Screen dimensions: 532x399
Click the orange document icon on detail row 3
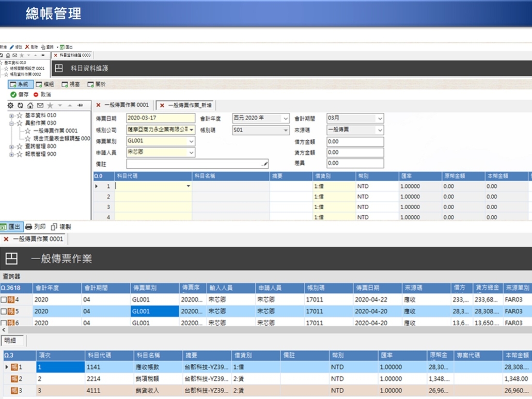click(14, 391)
